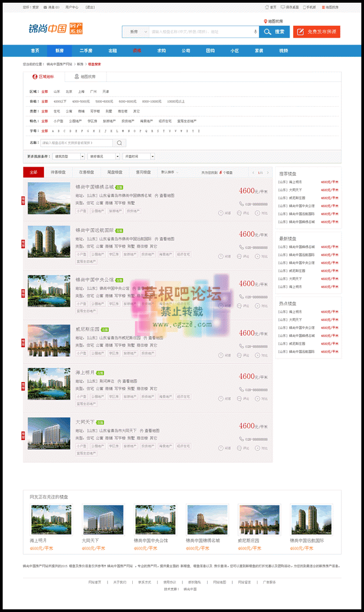This screenshot has width=364, height=612.
Task: Open the 默认排序 sort dropdown
Action: (x=170, y=172)
